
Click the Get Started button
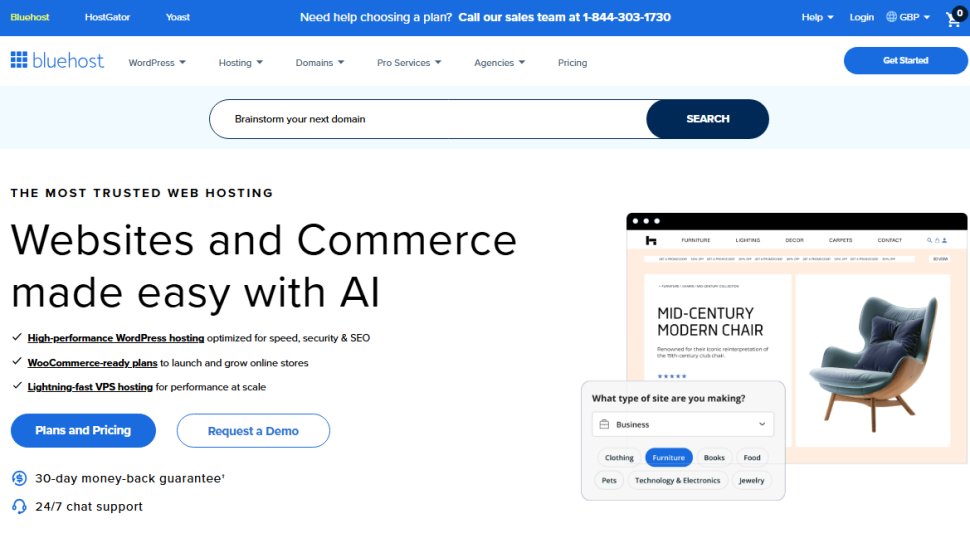(x=906, y=61)
